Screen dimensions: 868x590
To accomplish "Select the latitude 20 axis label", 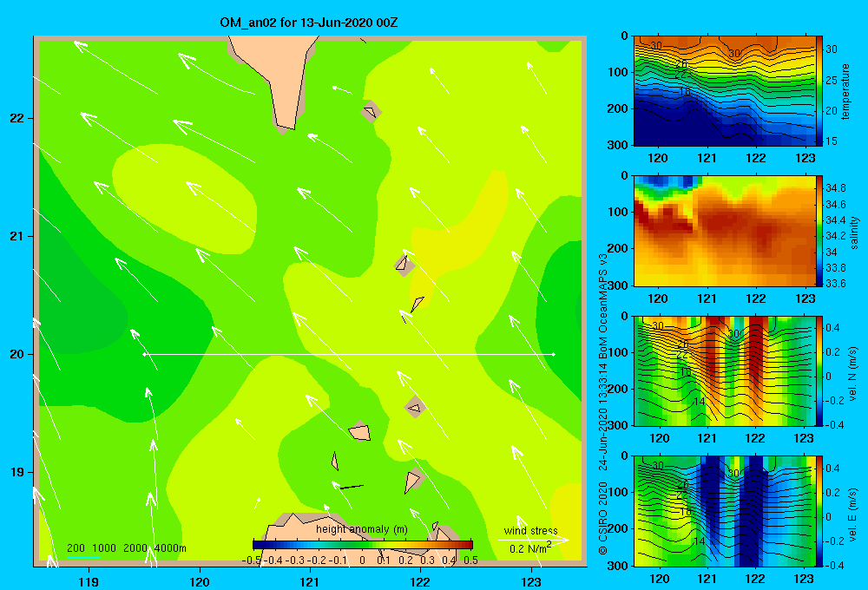I will (17, 354).
